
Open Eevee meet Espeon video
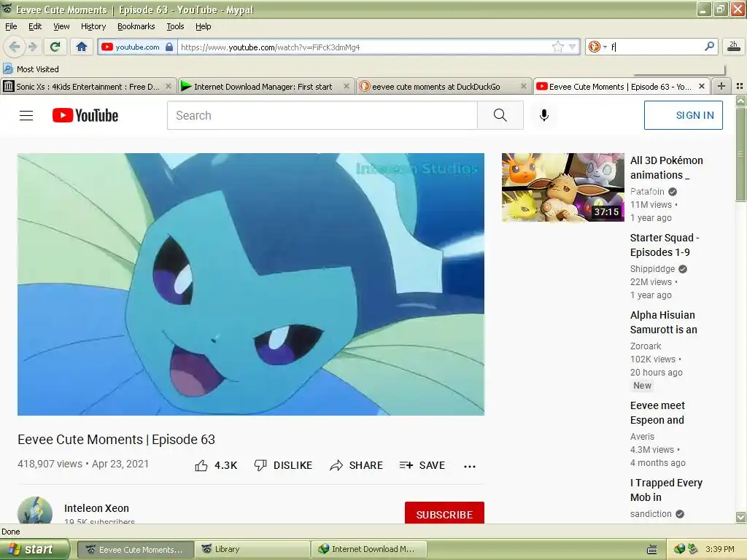pyautogui.click(x=657, y=413)
